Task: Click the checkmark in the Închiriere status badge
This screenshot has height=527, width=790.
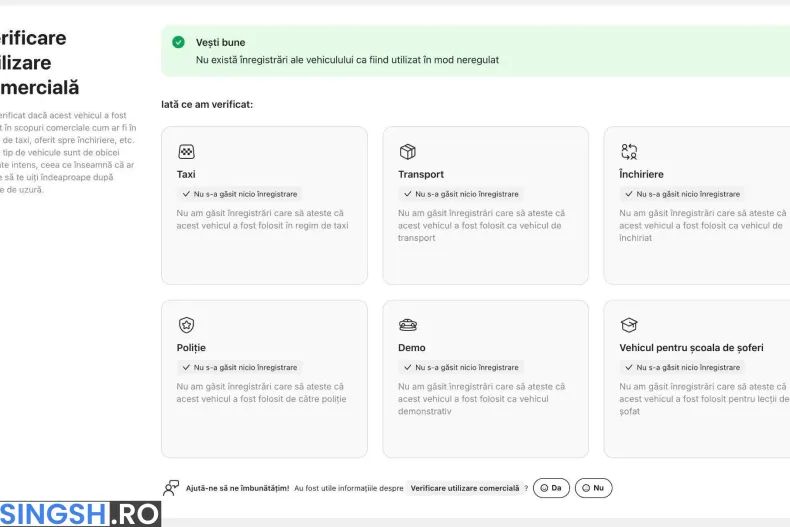Action: (x=628, y=194)
